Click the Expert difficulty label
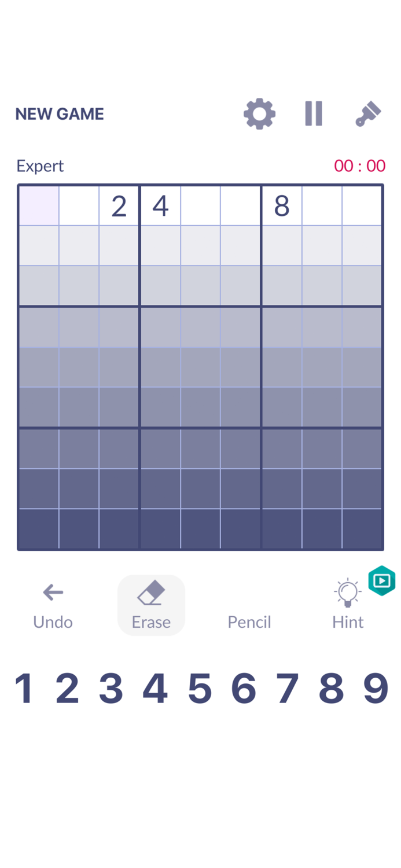Screen dimensions: 401x868 click(x=39, y=166)
